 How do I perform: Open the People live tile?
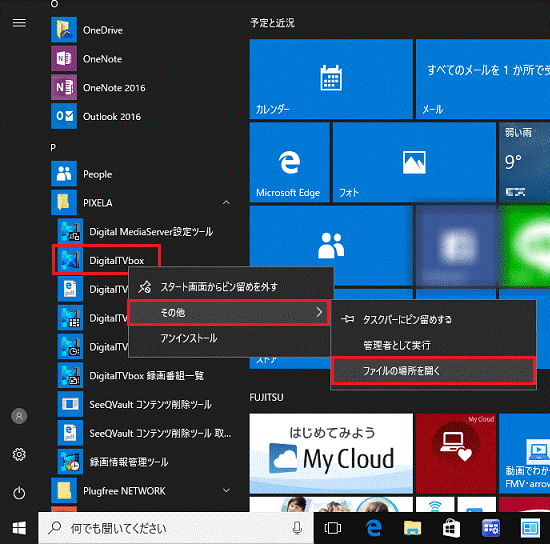[331, 245]
